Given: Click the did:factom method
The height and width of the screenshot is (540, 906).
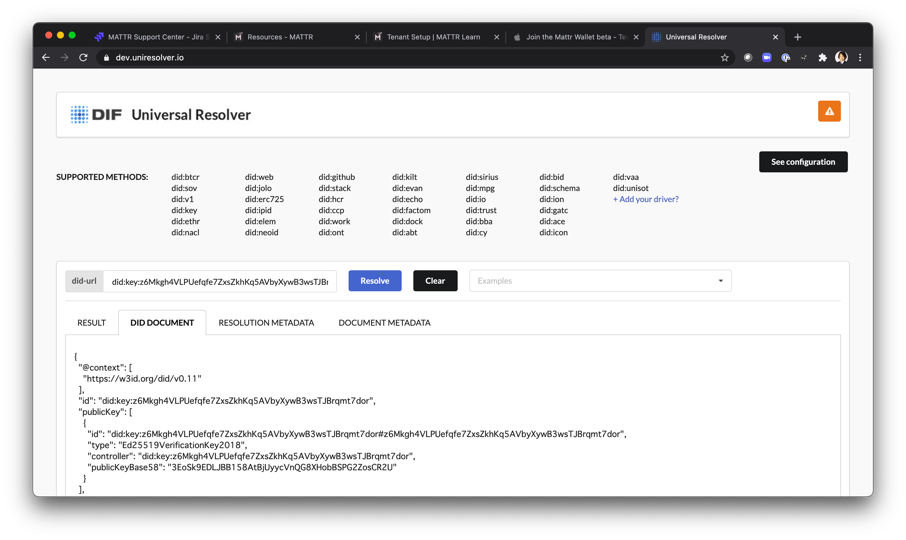Looking at the screenshot, I should (x=411, y=210).
